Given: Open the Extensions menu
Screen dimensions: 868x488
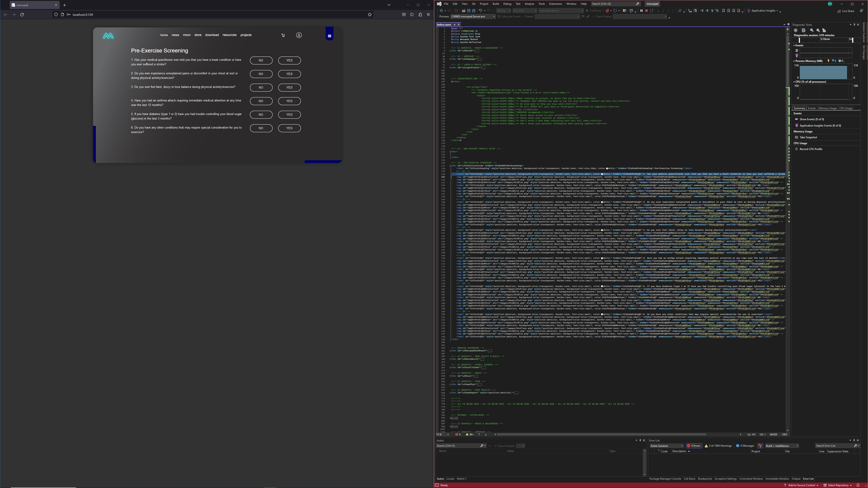Looking at the screenshot, I should coord(555,4).
